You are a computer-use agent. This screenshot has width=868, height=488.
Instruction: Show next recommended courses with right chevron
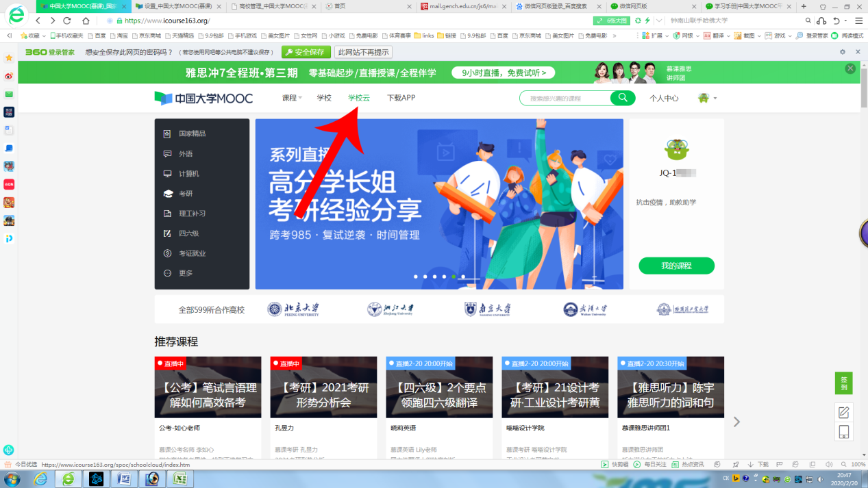736,422
